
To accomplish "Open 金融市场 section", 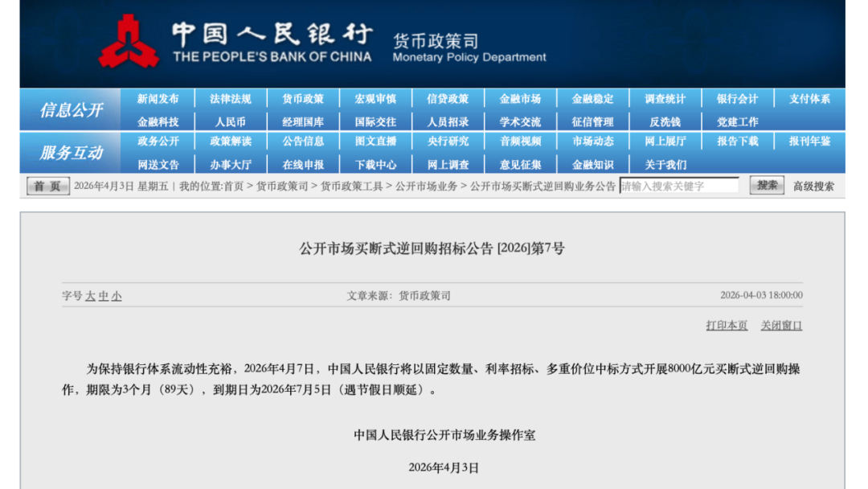I will (520, 99).
